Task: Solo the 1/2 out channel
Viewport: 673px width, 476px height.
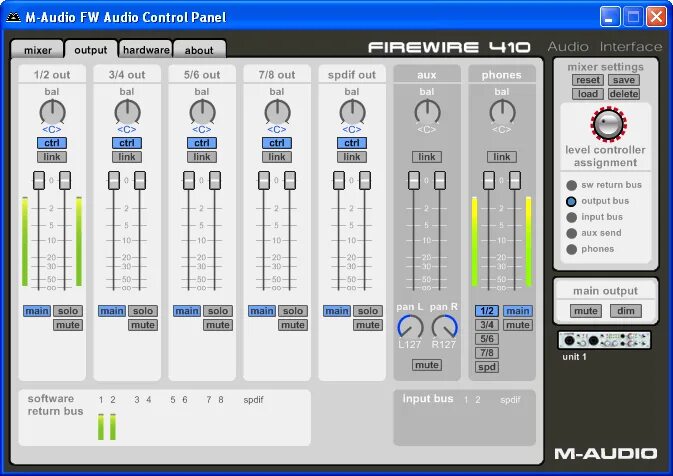Action: (x=68, y=311)
